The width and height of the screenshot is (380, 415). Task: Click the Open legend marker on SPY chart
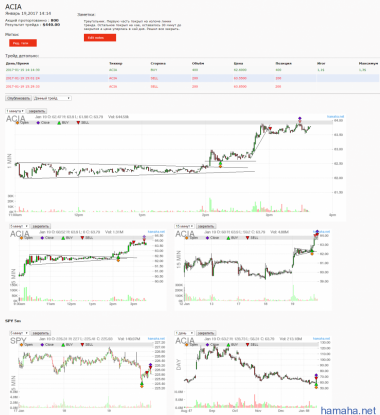(x=21, y=345)
